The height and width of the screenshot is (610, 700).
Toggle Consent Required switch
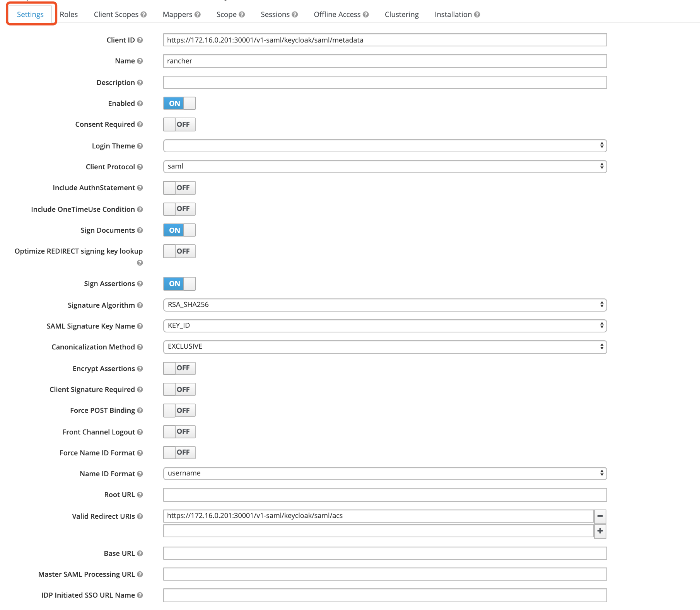pyautogui.click(x=179, y=124)
